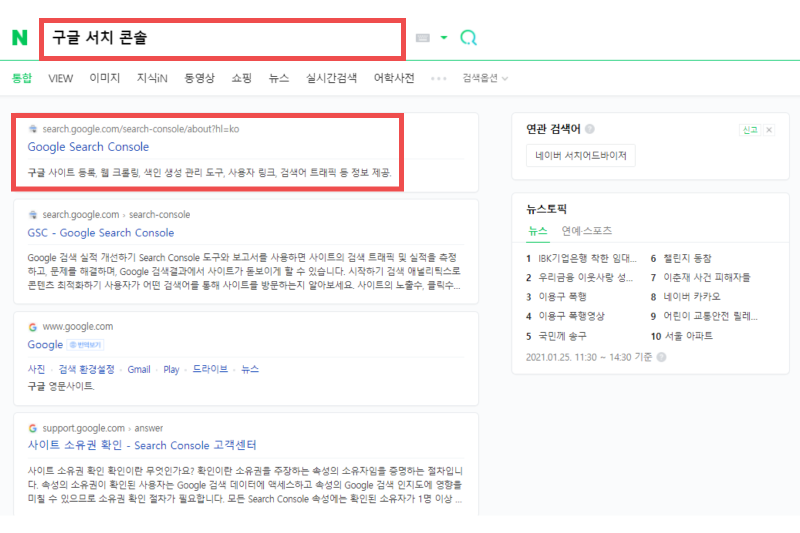Click the support.google.com › answer breadcrumb
Viewport: 800px width, 533px height.
click(x=103, y=428)
